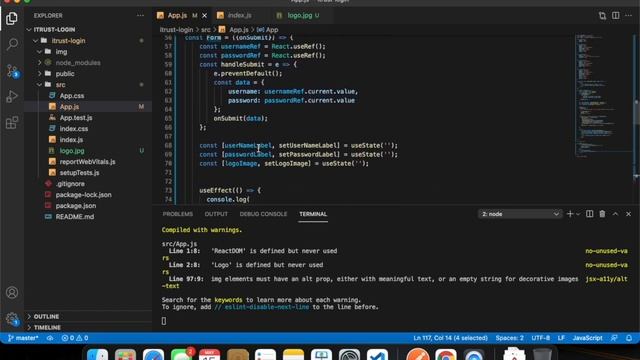Open Explorer more actions ellipsis

140,16
